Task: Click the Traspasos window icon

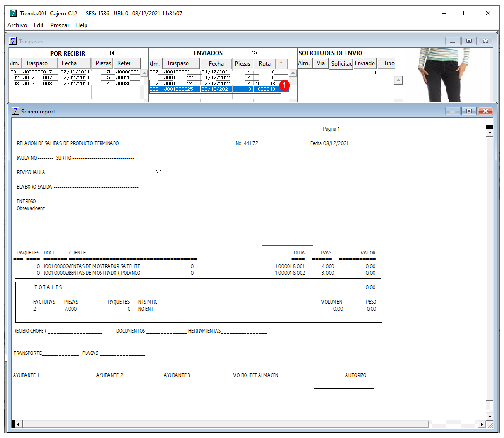Action: coord(13,41)
